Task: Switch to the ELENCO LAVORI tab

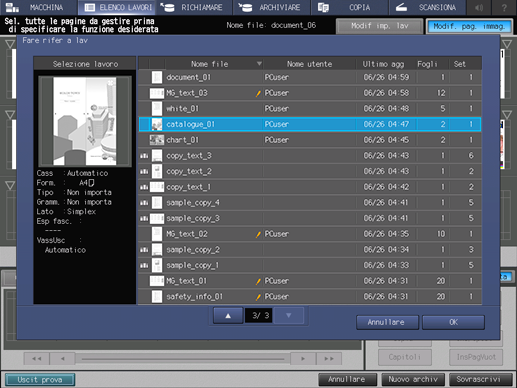Action: [x=116, y=7]
